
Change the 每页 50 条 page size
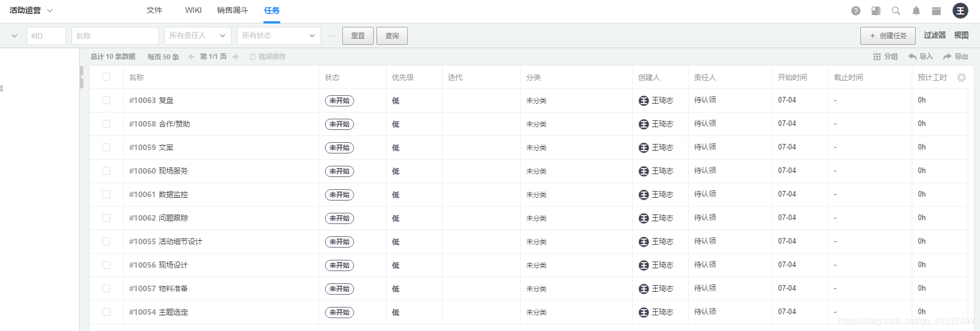pyautogui.click(x=163, y=57)
